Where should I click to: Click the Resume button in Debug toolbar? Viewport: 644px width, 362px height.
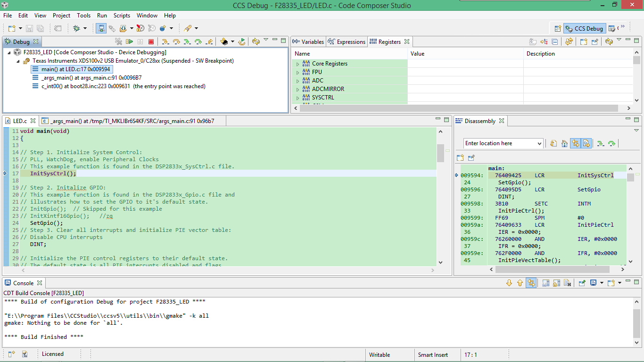pyautogui.click(x=129, y=42)
